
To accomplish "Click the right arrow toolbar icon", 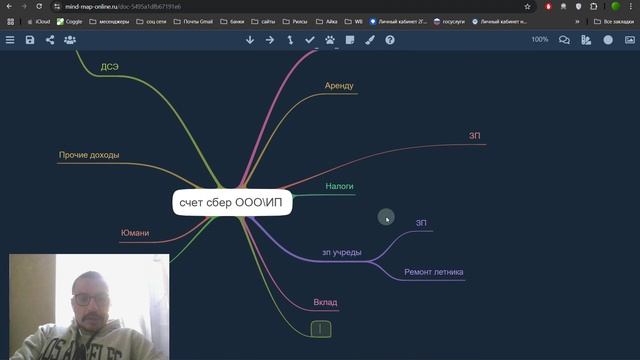I will (x=270, y=40).
